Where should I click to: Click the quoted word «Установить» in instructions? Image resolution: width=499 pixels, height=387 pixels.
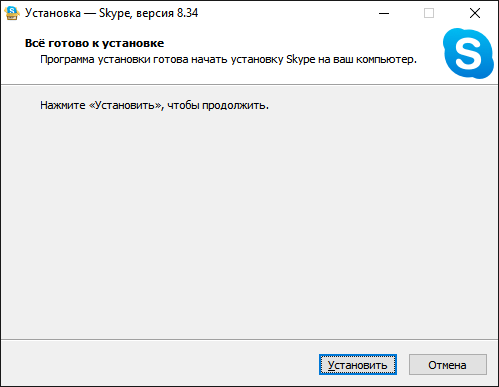[125, 105]
